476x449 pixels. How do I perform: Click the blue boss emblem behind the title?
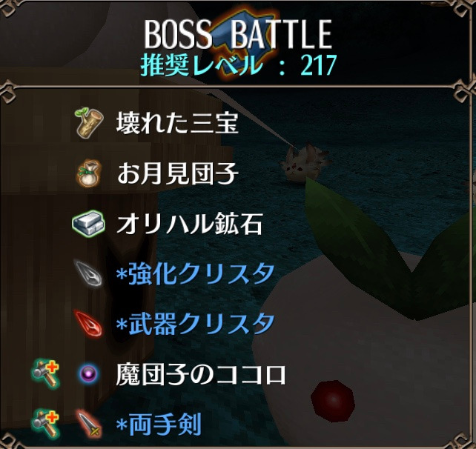[x=245, y=33]
